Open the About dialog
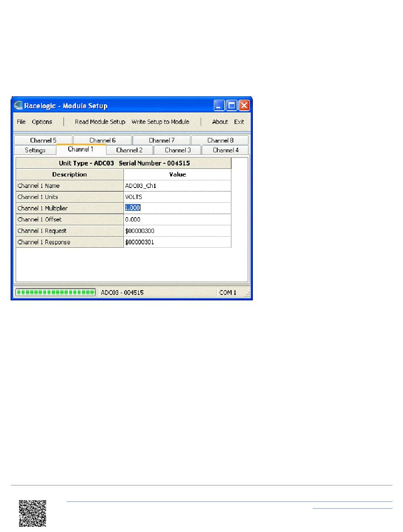The width and height of the screenshot is (403, 532). 220,122
